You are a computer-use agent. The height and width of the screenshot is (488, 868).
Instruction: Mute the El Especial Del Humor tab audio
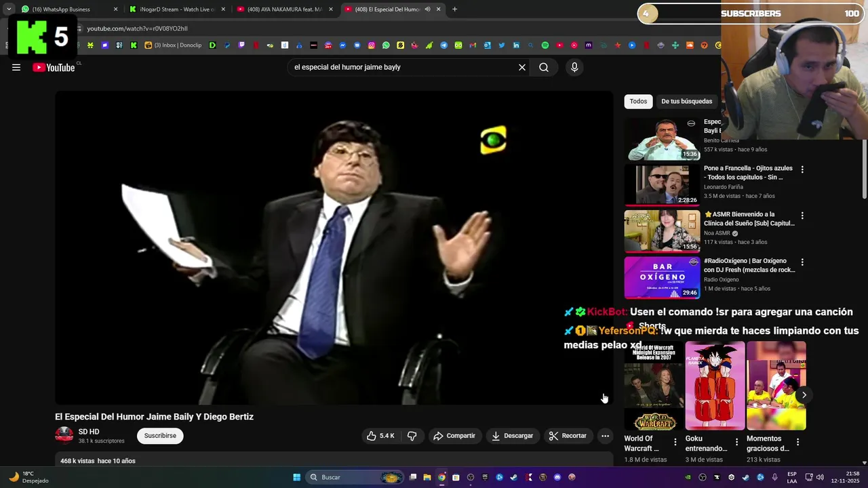click(x=427, y=9)
